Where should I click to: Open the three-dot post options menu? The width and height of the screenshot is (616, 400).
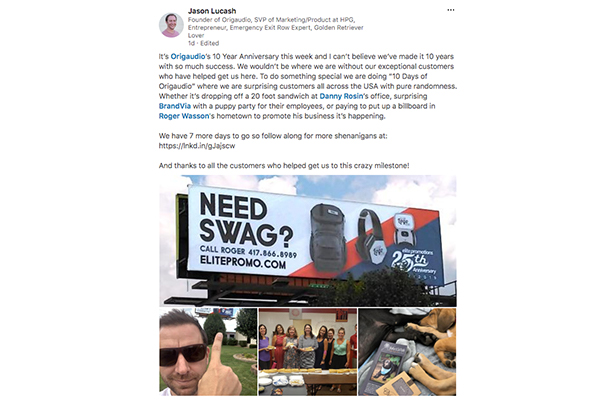click(x=451, y=10)
